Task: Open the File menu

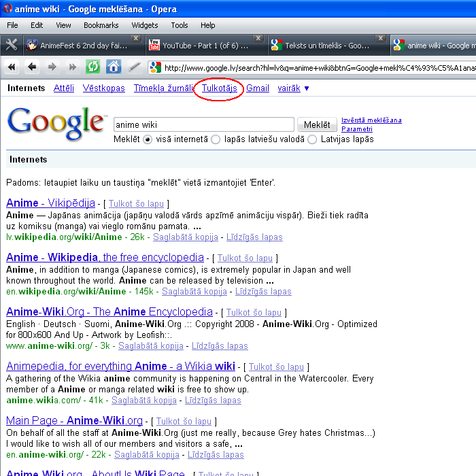Action: (x=12, y=25)
